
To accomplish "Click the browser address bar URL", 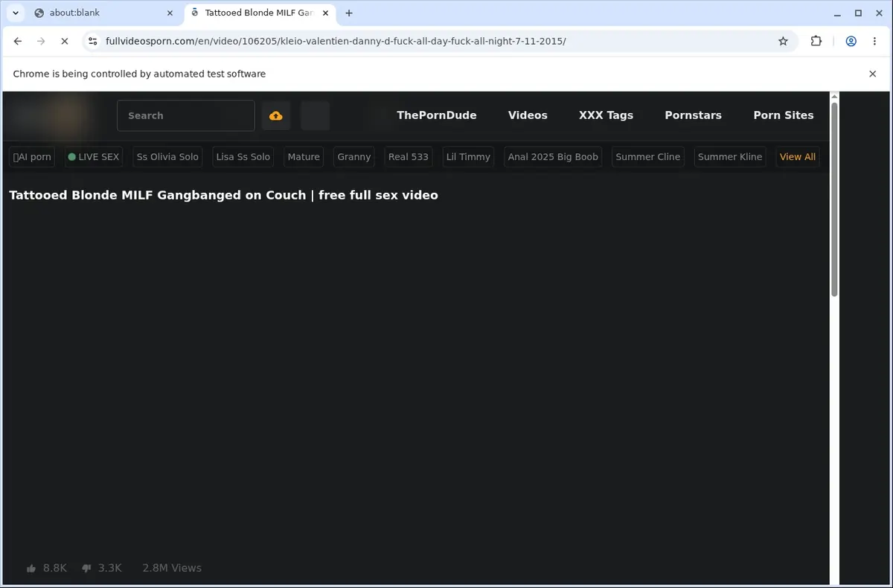I will (x=336, y=41).
